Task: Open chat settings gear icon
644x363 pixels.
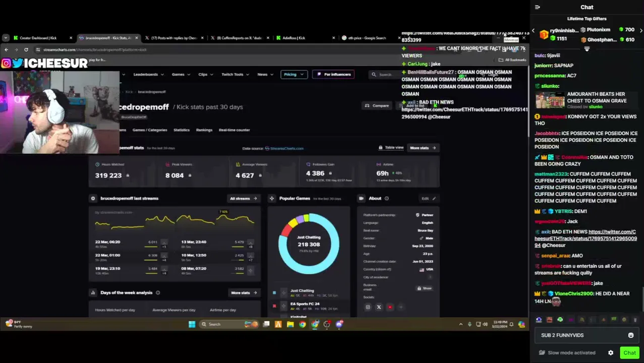Action: 611,353
